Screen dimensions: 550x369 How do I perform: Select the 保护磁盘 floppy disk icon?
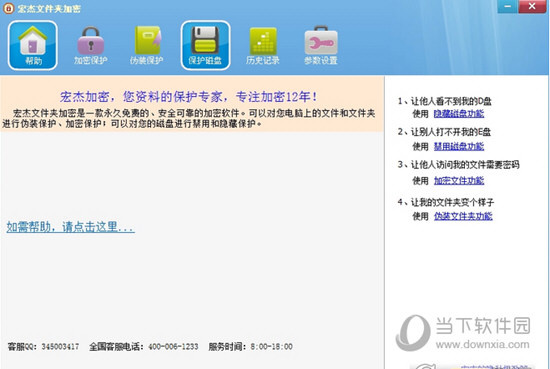(205, 45)
